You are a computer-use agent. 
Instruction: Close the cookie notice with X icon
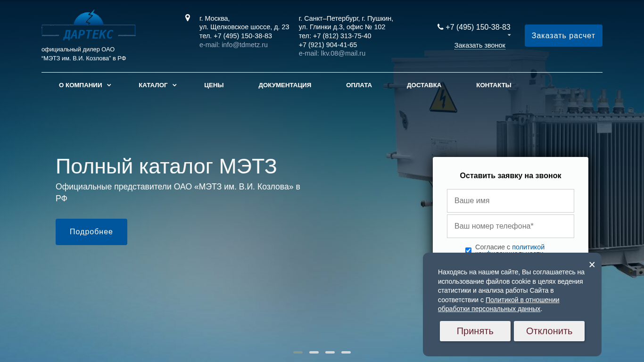point(592,264)
